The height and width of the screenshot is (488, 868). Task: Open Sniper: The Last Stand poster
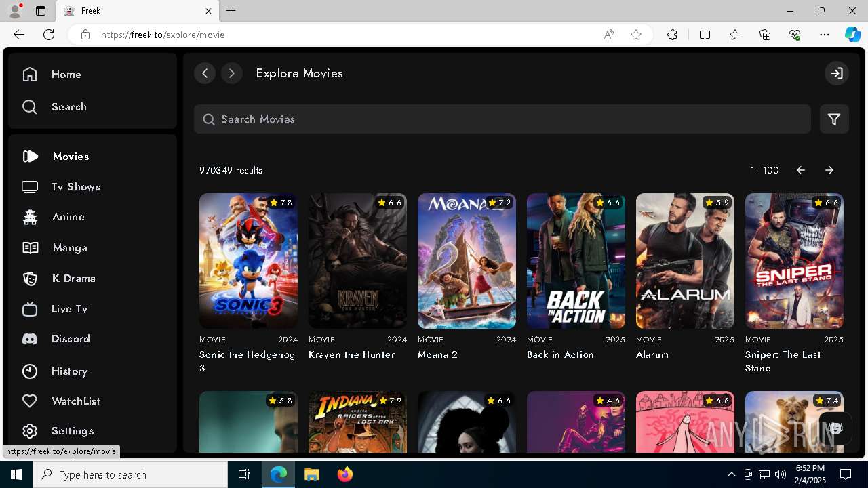[x=794, y=261]
